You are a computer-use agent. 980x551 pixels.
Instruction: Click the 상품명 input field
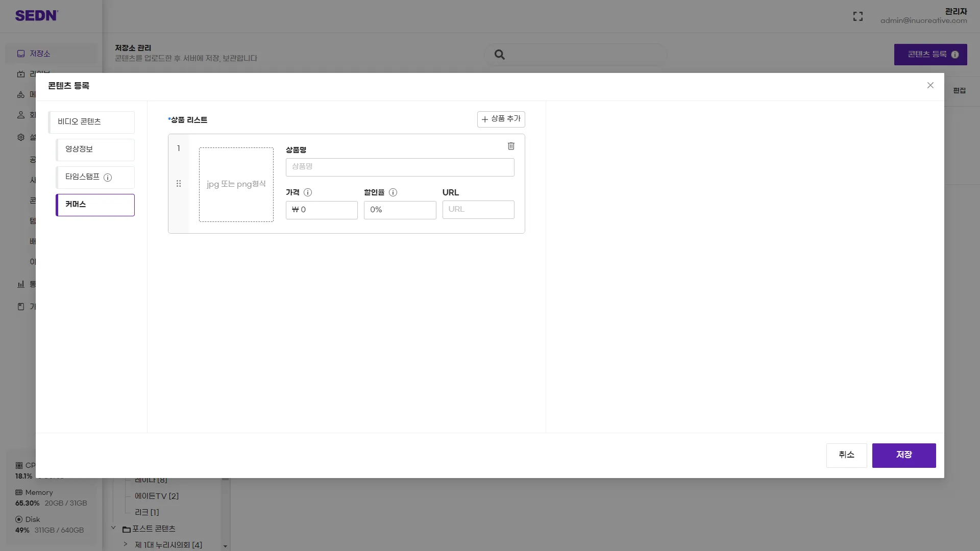pyautogui.click(x=400, y=167)
